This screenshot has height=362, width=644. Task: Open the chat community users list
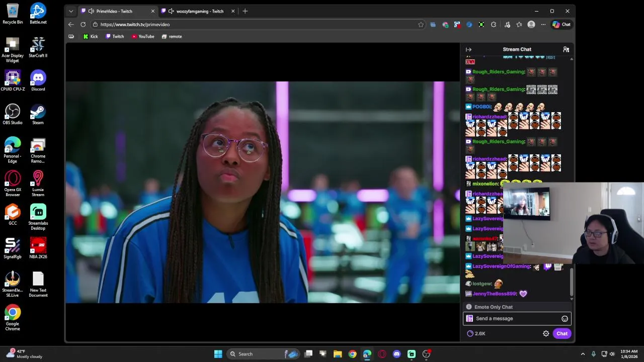point(566,49)
